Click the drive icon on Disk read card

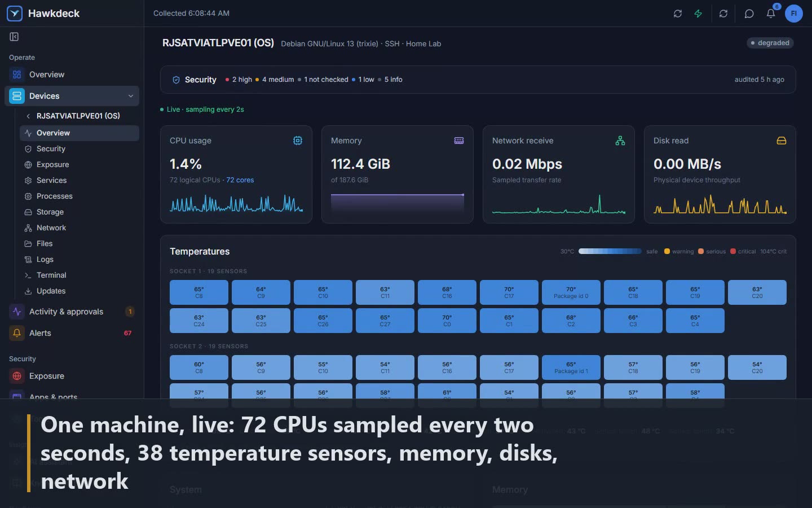click(x=782, y=141)
